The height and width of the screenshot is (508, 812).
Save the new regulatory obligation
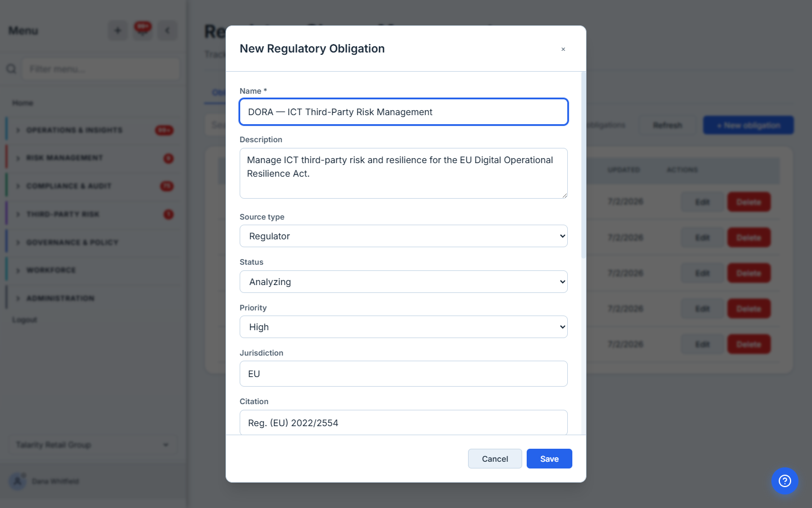[x=549, y=459]
